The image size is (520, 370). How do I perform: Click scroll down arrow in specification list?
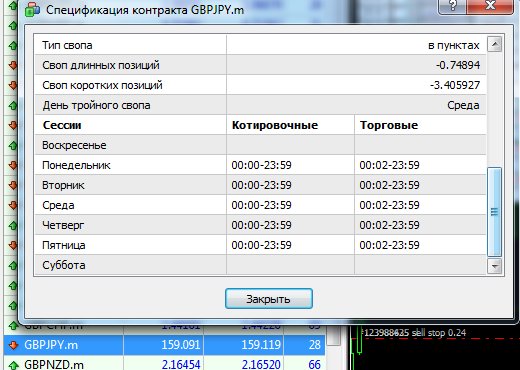pyautogui.click(x=494, y=266)
